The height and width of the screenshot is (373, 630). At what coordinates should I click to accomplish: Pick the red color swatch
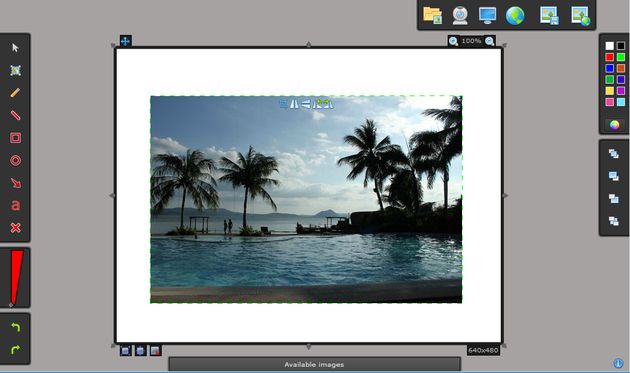pyautogui.click(x=610, y=57)
